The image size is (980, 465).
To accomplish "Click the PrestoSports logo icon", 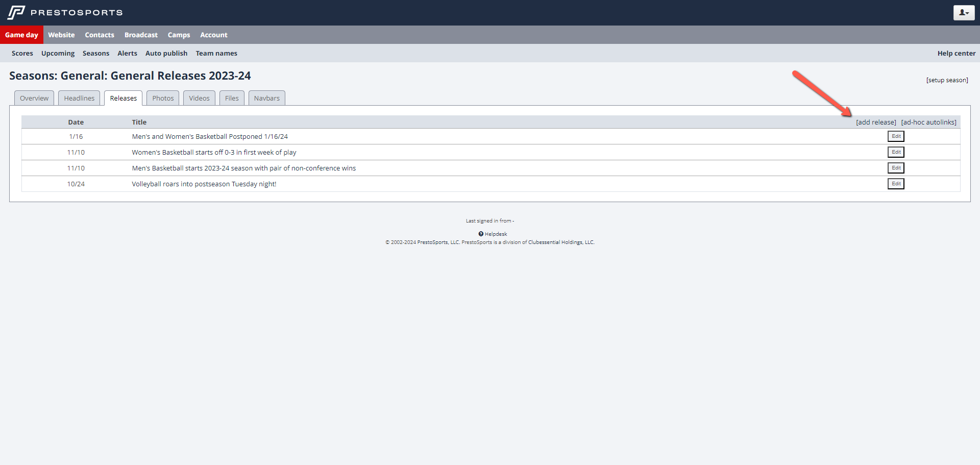I will (16, 12).
